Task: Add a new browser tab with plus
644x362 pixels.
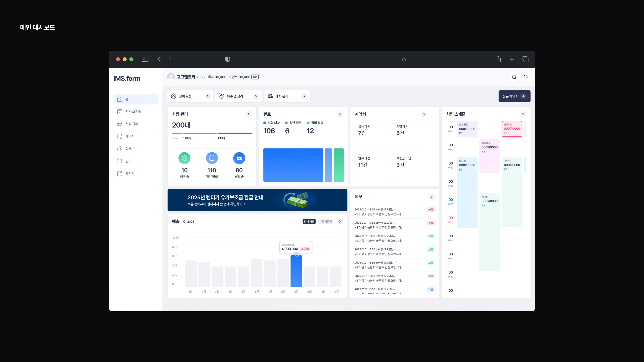Action: click(512, 59)
